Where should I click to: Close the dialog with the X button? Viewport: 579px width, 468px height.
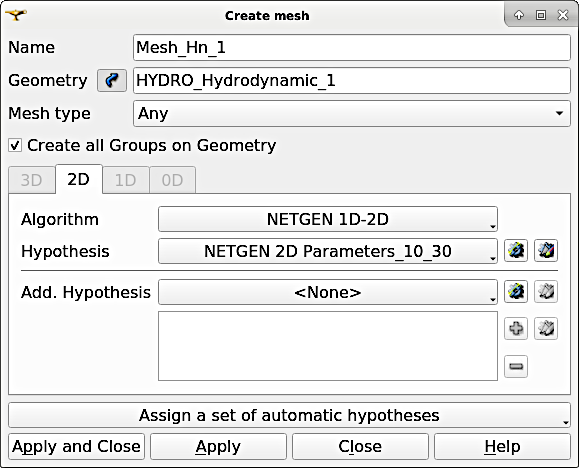563,15
